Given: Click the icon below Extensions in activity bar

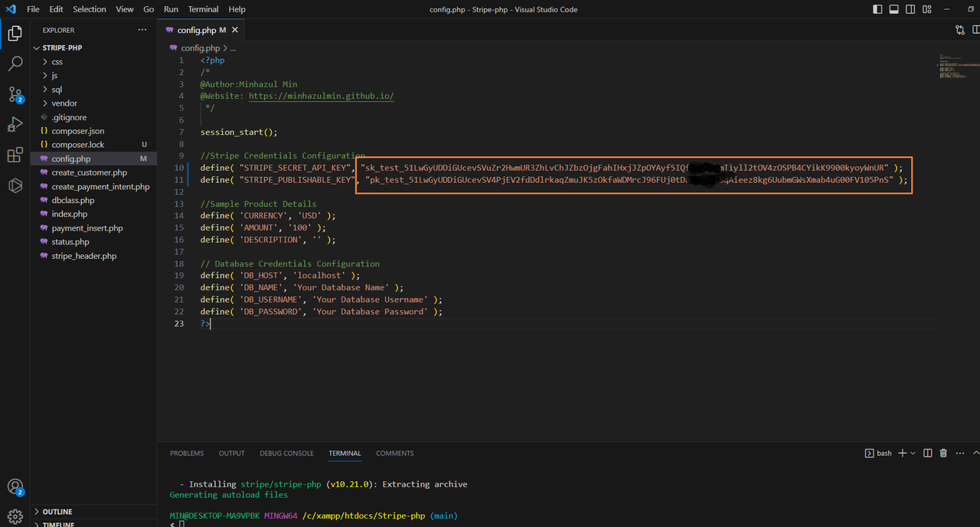Looking at the screenshot, I should (15, 185).
